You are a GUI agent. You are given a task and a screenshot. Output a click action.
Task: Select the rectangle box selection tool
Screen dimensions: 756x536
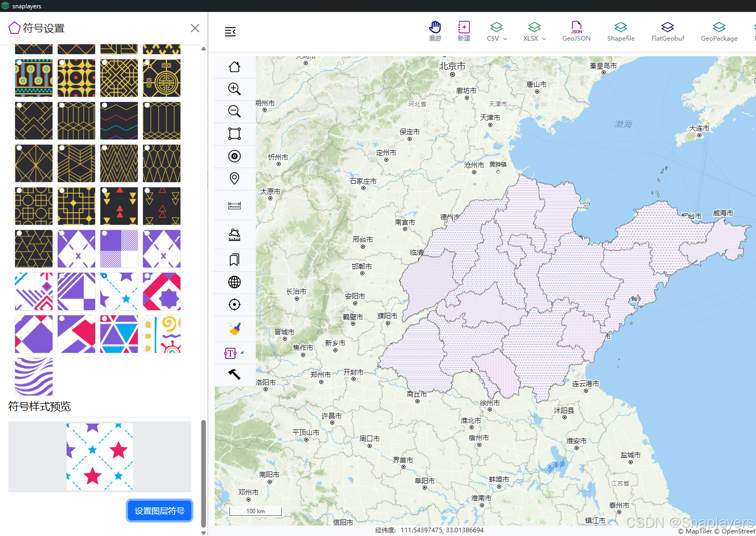[234, 134]
